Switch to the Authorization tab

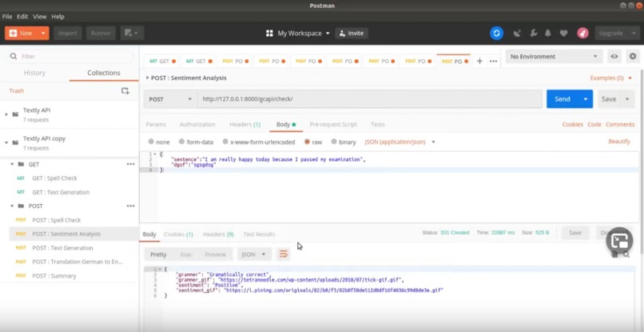pos(197,124)
